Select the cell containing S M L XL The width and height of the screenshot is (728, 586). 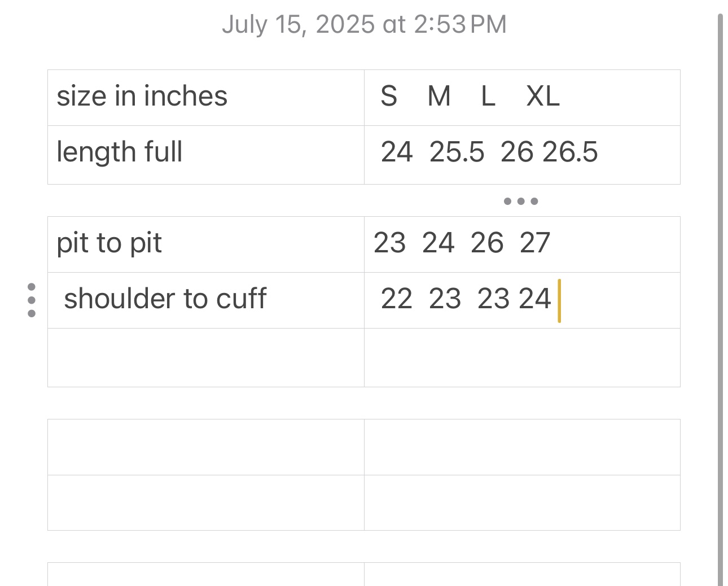[521, 97]
